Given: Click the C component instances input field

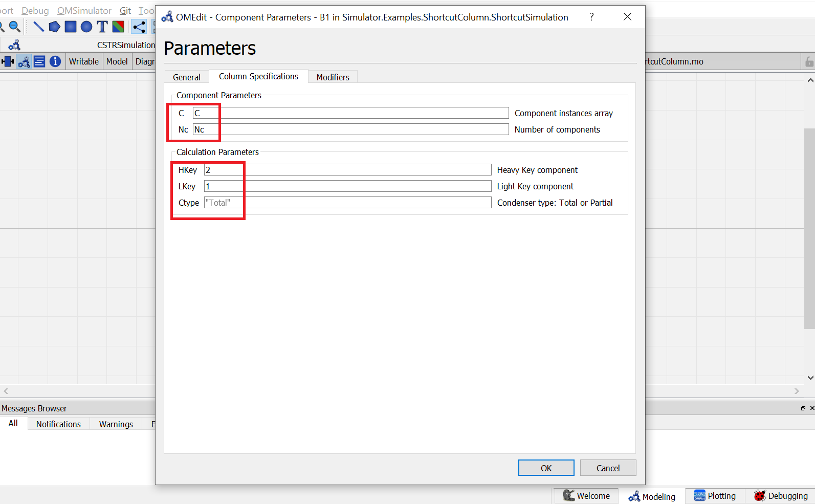Looking at the screenshot, I should pyautogui.click(x=350, y=113).
